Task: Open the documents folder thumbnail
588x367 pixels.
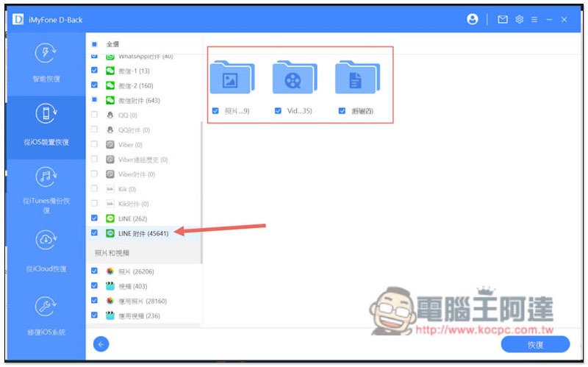Action: (358, 77)
